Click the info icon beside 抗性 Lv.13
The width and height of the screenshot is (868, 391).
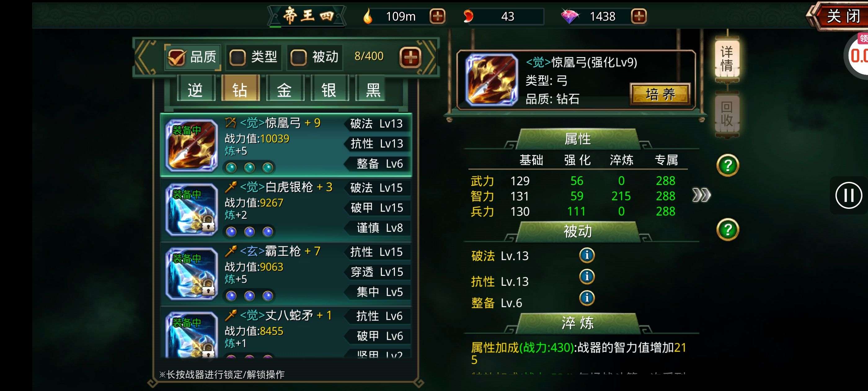(587, 276)
